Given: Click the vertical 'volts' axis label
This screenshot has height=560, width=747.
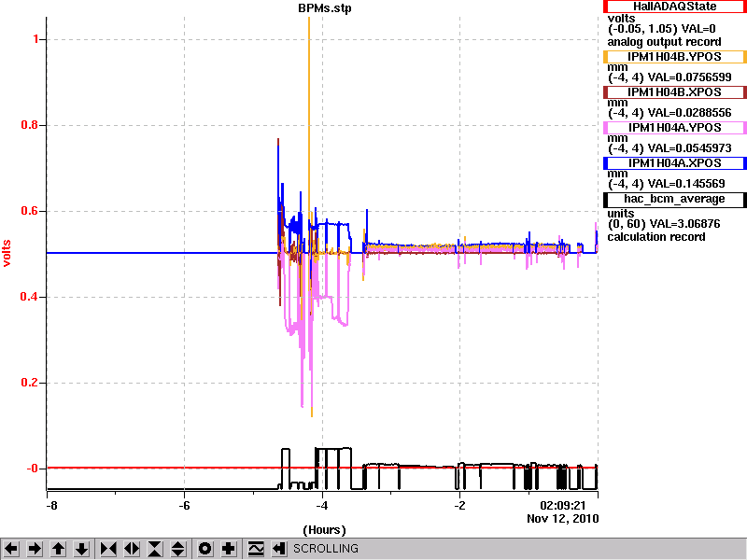Looking at the screenshot, I should (x=7, y=253).
